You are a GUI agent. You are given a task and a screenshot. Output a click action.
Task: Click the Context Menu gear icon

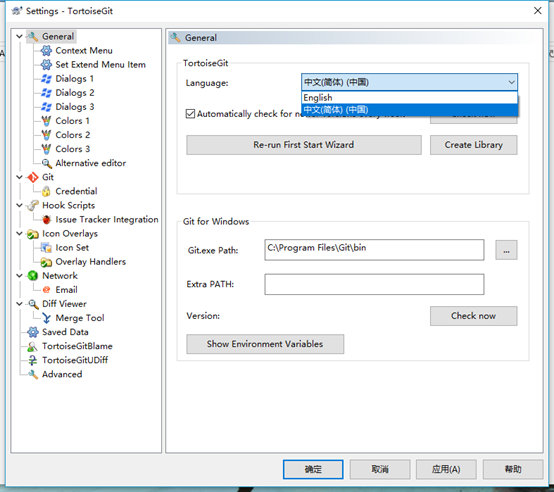point(46,51)
